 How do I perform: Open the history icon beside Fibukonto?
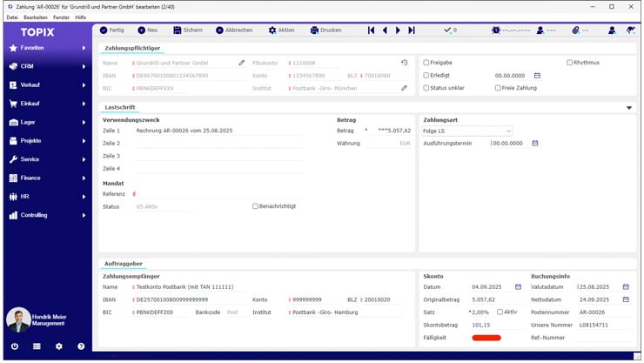pos(404,63)
